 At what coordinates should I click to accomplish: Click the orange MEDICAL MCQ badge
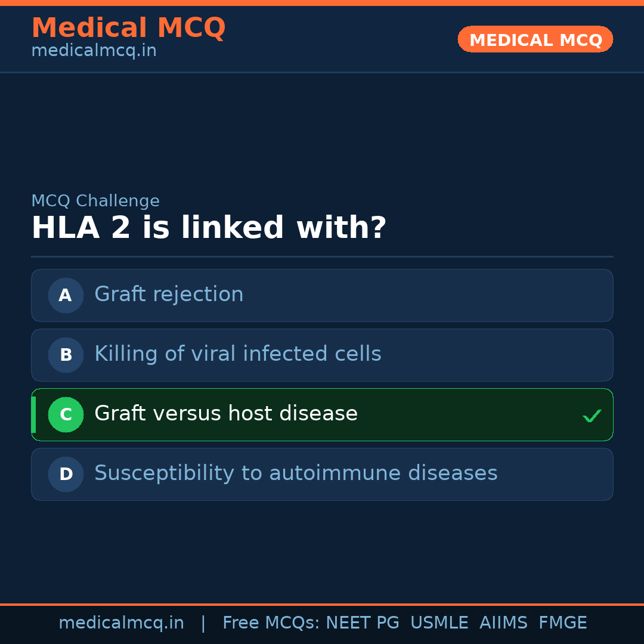click(x=535, y=39)
